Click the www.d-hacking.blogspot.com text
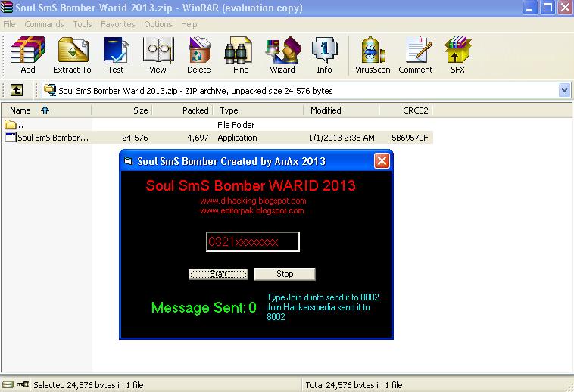Viewport: 574px width, 392px height. (253, 201)
